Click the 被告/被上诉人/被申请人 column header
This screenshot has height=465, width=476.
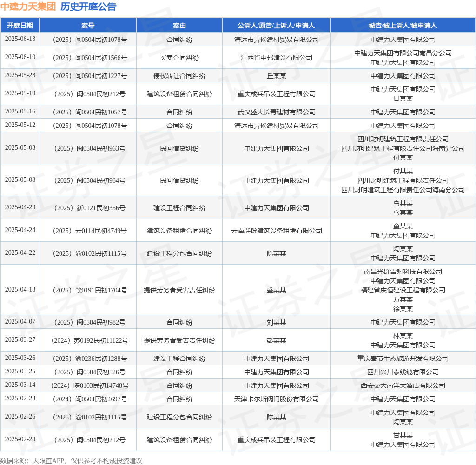pyautogui.click(x=403, y=26)
